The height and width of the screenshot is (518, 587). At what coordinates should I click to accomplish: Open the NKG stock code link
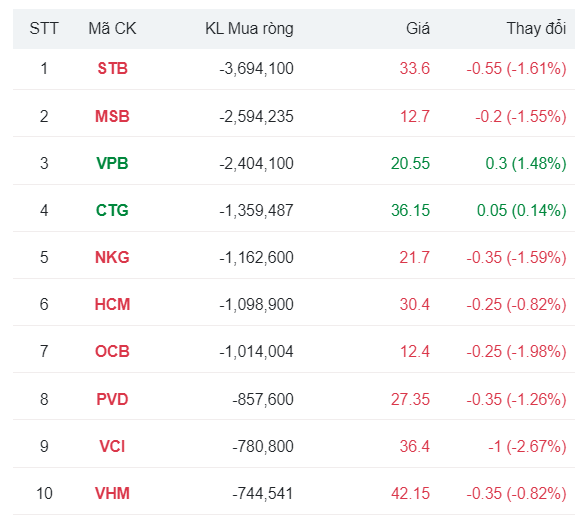pos(112,258)
